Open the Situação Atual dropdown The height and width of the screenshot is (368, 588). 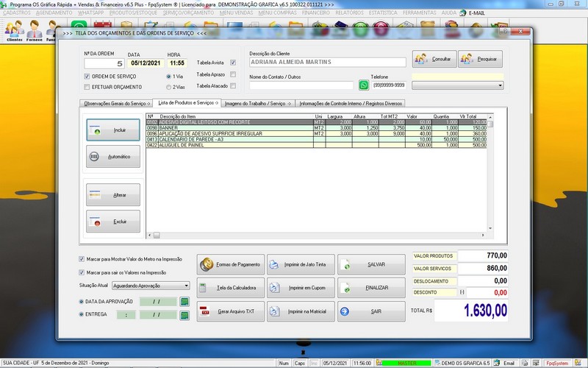151,286
